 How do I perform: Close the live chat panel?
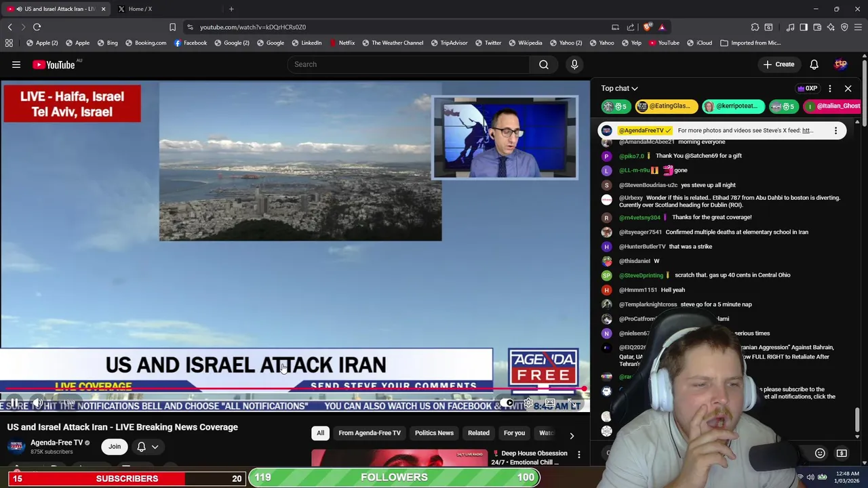848,88
